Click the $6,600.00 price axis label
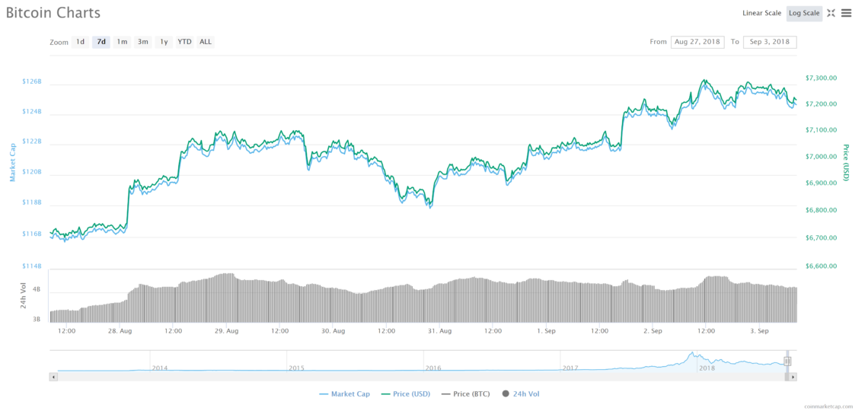 tap(821, 266)
